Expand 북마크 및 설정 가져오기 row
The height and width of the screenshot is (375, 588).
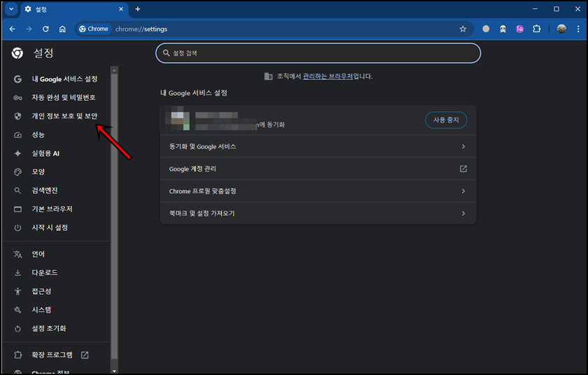tap(318, 213)
